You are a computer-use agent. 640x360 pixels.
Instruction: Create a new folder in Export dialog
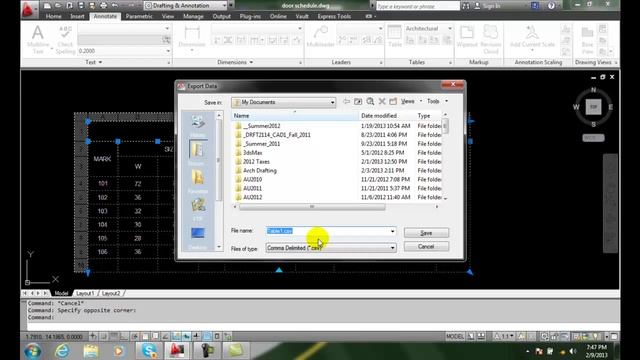(x=393, y=101)
